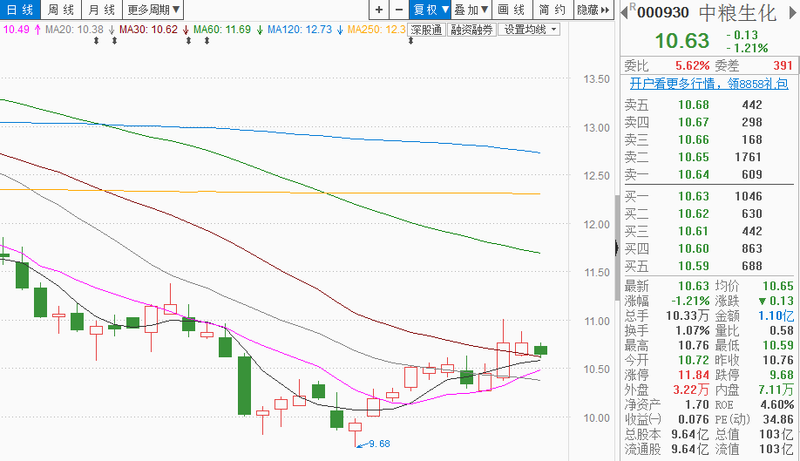Click the minus zoom-out chart button
Screen dimensions: 800x461
[399, 9]
